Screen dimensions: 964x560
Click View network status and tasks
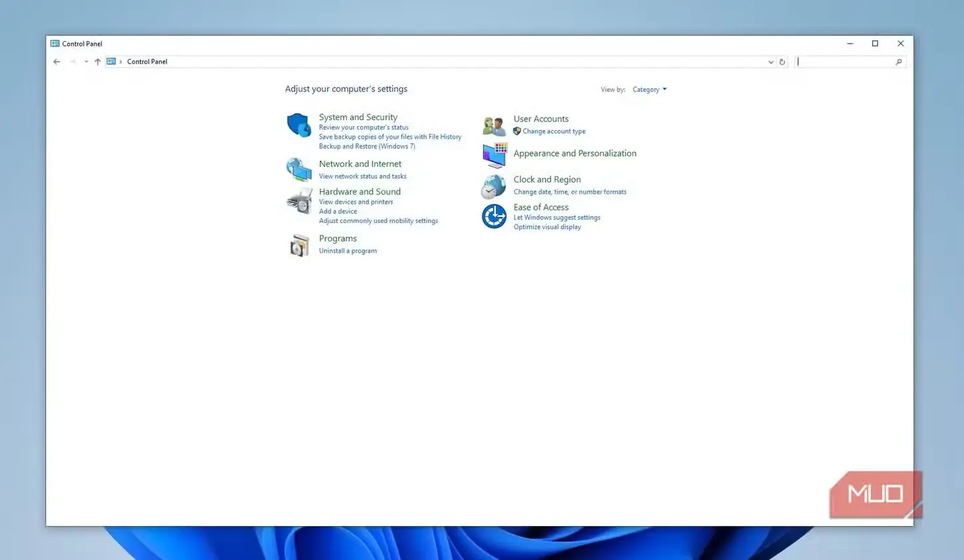362,176
